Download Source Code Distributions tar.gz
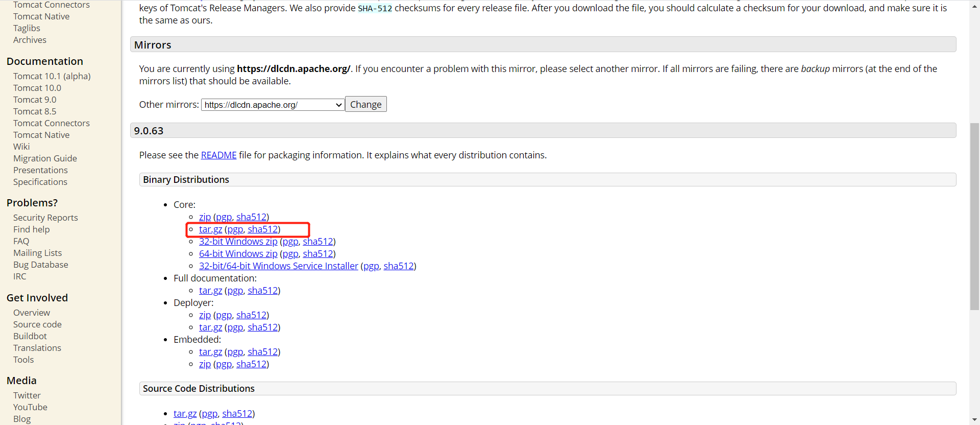This screenshot has height=425, width=980. click(185, 413)
